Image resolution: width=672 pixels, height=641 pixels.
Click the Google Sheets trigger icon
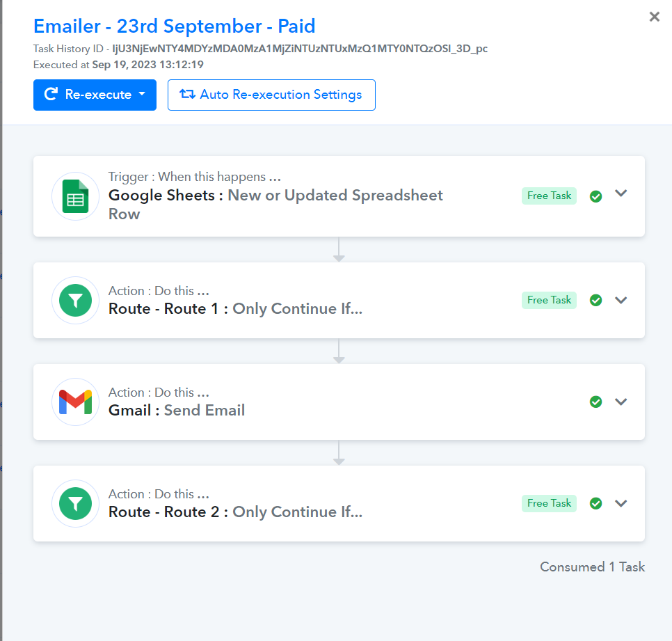[75, 196]
